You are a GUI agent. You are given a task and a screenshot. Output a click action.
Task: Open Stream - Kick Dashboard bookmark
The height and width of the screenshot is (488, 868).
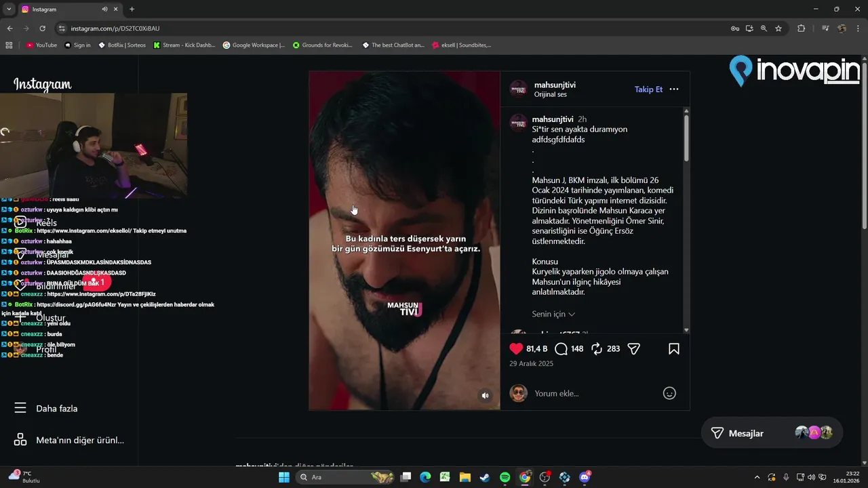[x=184, y=45]
